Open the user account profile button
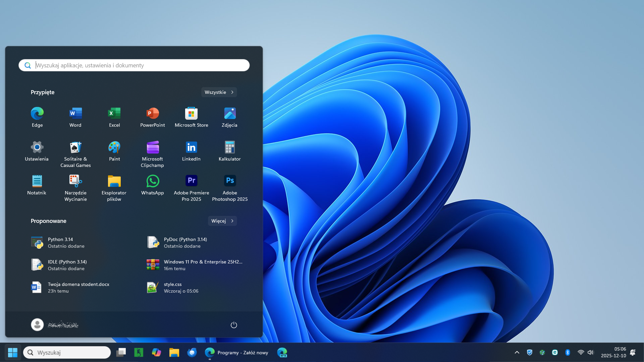The image size is (644, 362). pyautogui.click(x=38, y=325)
